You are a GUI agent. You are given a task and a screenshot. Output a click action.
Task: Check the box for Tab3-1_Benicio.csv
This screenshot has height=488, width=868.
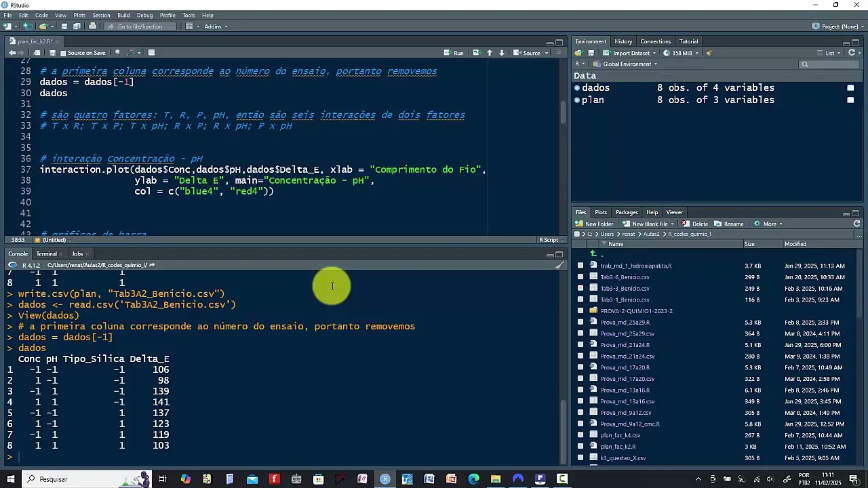coord(580,300)
